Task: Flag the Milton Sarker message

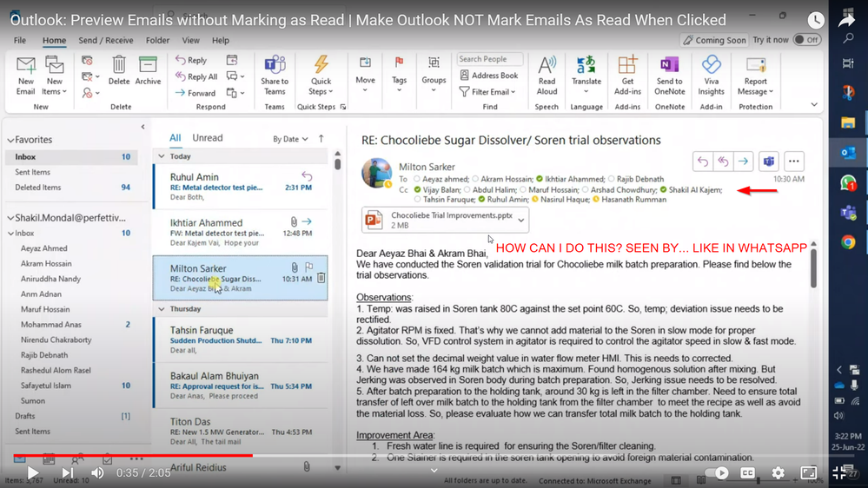Action: (x=309, y=267)
